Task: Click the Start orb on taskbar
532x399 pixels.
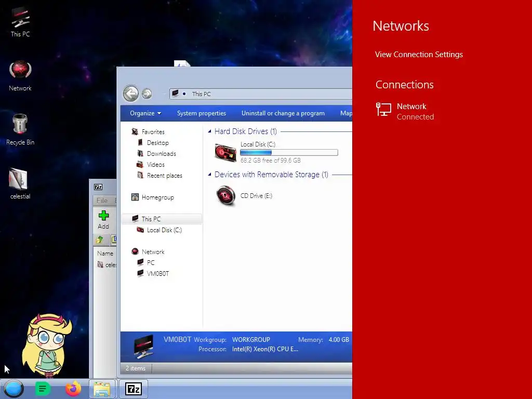Action: 14,389
